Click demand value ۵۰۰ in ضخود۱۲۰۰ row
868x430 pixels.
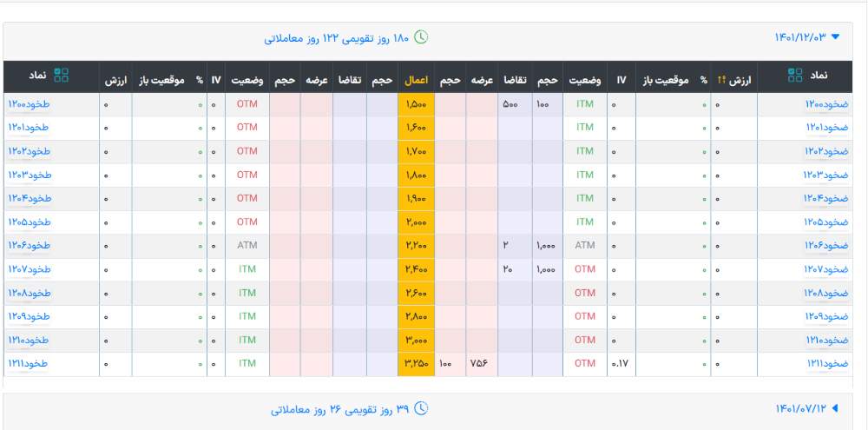510,104
